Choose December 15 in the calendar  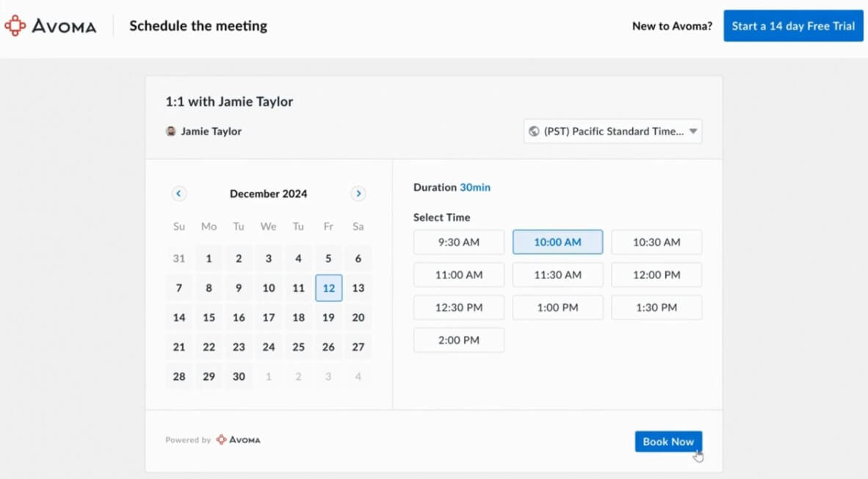209,317
